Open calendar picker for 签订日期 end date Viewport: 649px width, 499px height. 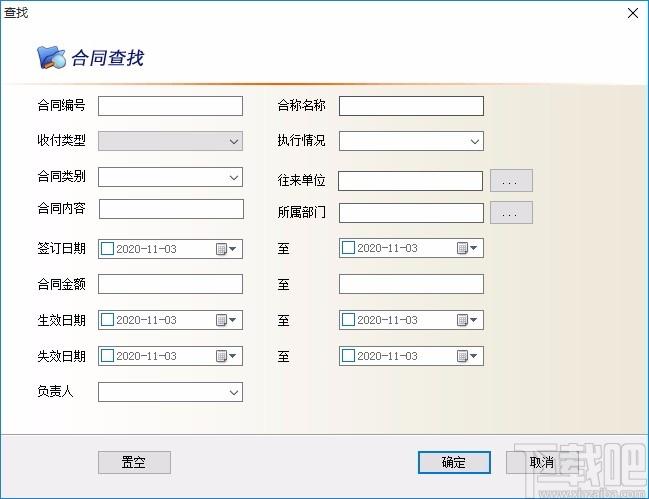tap(467, 248)
